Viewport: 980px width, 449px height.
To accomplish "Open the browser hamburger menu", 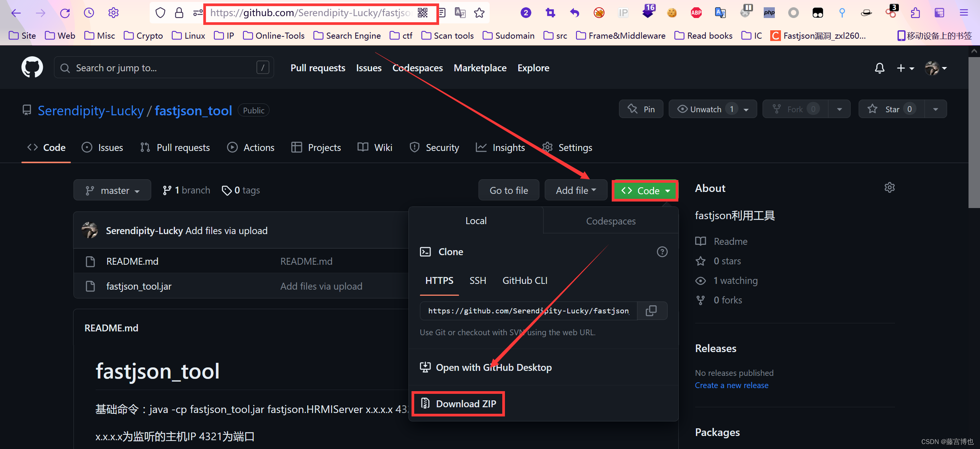I will pos(964,13).
